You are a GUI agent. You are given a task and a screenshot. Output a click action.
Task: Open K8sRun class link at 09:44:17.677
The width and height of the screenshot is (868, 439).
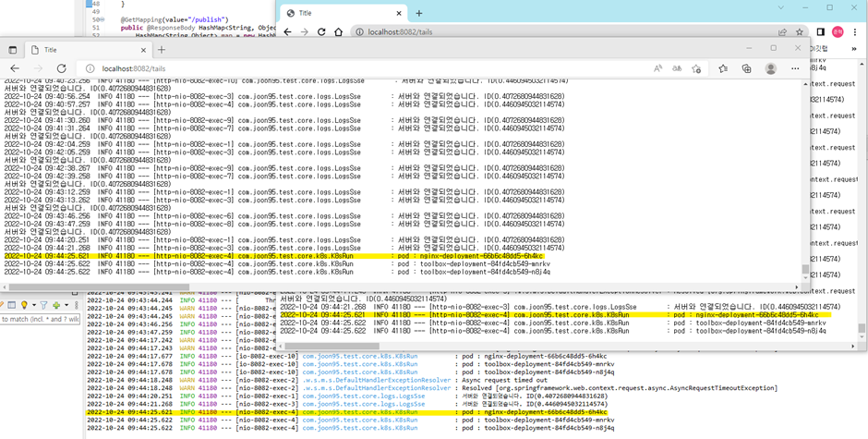click(360, 357)
